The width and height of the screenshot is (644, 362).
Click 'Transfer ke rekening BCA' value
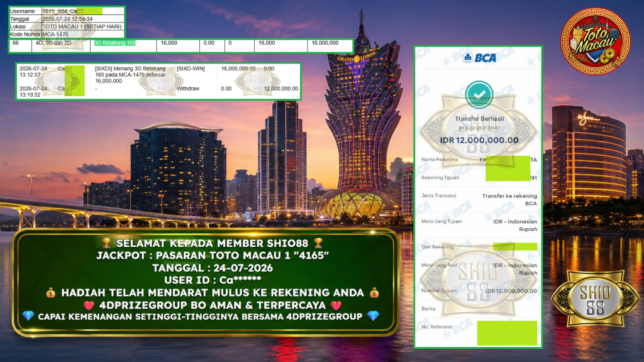pyautogui.click(x=509, y=199)
